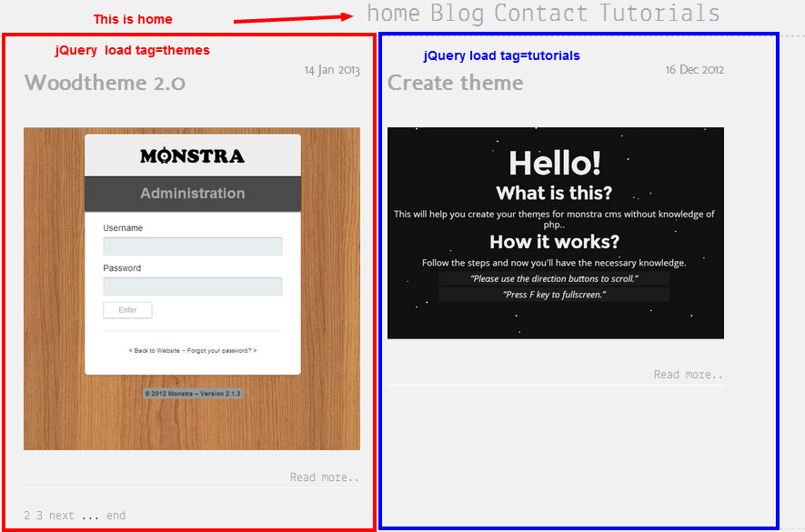Viewport: 805px width, 532px height.
Task: Click the Username input field
Action: (192, 246)
